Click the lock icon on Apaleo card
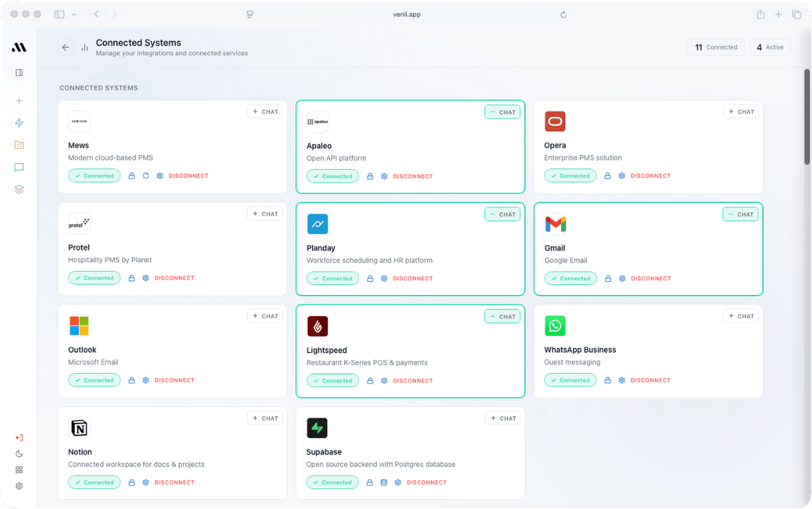The height and width of the screenshot is (509, 812). point(370,176)
